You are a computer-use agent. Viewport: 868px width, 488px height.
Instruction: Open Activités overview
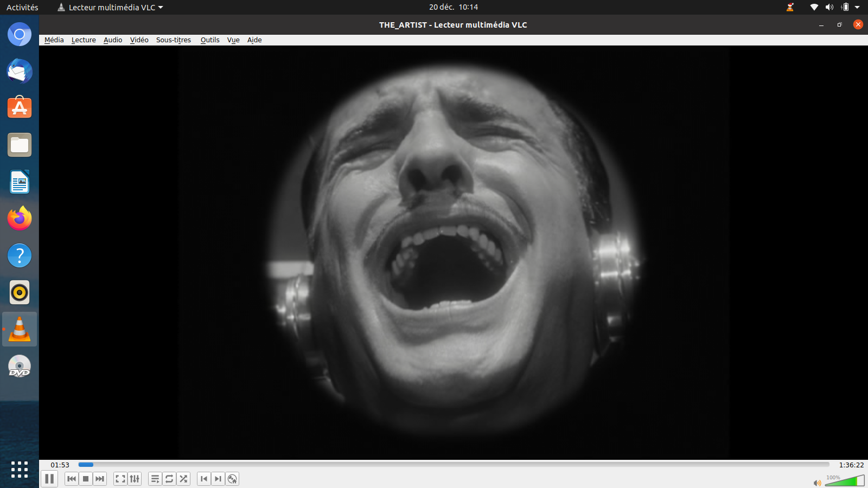coord(22,7)
